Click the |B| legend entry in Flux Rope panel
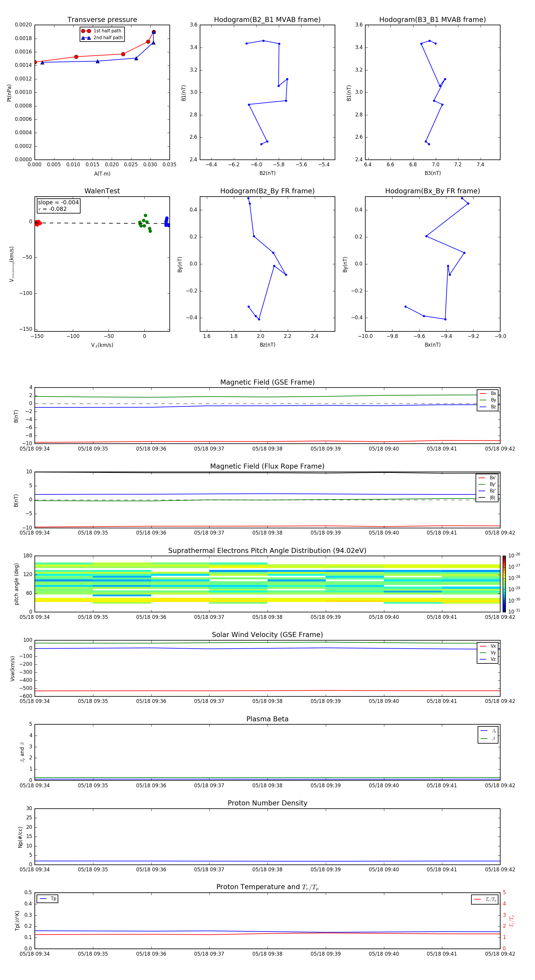 [x=487, y=498]
